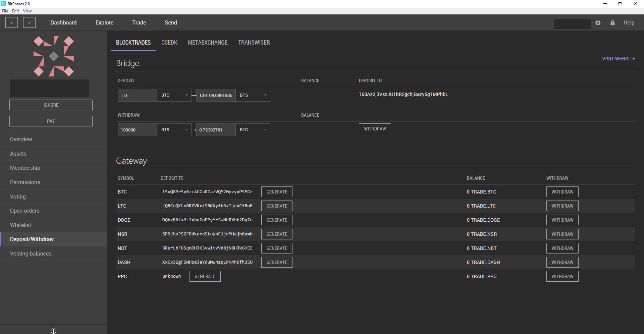The image size is (644, 334).
Task: Open Membership in the sidebar
Action: click(x=54, y=168)
